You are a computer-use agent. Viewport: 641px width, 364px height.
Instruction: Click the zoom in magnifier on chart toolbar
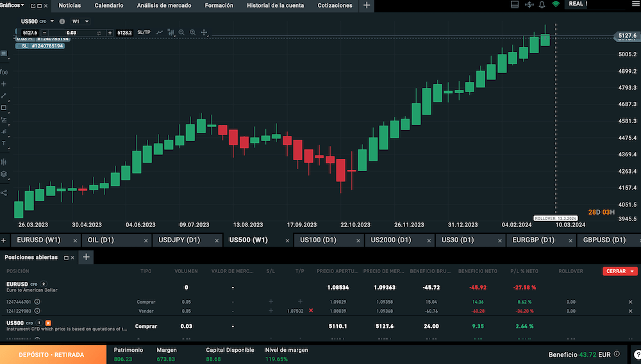point(192,32)
